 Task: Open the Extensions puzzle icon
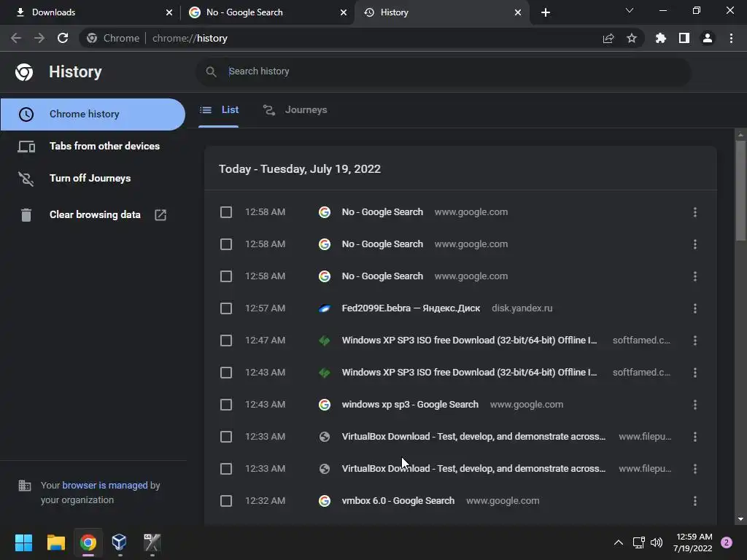[x=661, y=38]
